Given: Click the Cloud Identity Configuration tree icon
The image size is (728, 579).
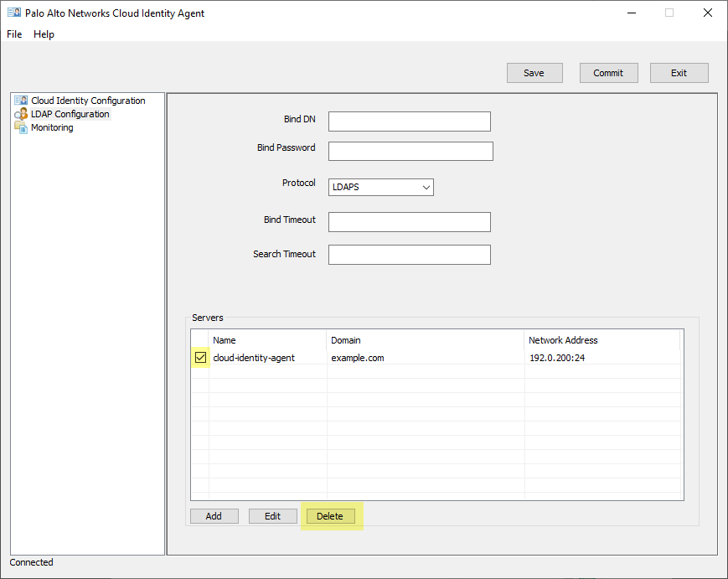Looking at the screenshot, I should 21,101.
